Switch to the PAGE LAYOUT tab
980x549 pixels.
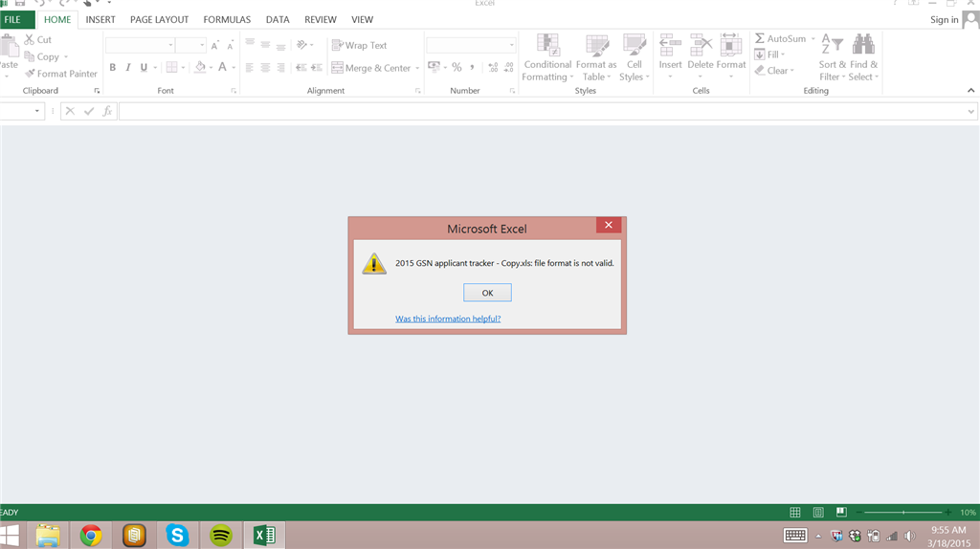[160, 19]
